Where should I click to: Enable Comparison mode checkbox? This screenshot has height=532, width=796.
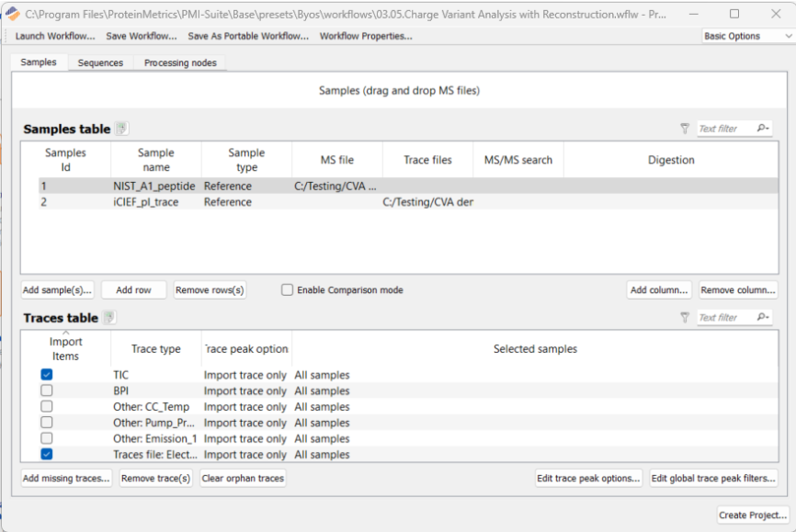(x=288, y=289)
